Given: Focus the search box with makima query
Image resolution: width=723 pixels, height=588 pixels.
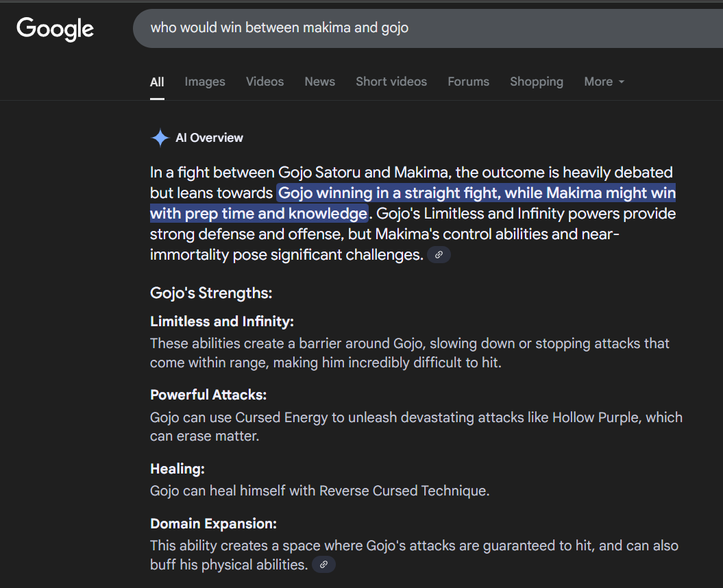Looking at the screenshot, I should [428, 28].
